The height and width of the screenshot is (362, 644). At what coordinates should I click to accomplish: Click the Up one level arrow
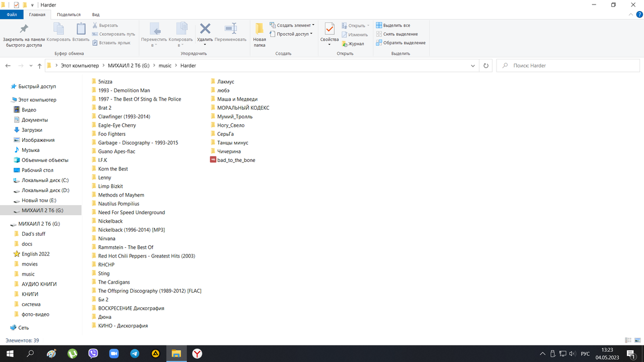[40, 65]
